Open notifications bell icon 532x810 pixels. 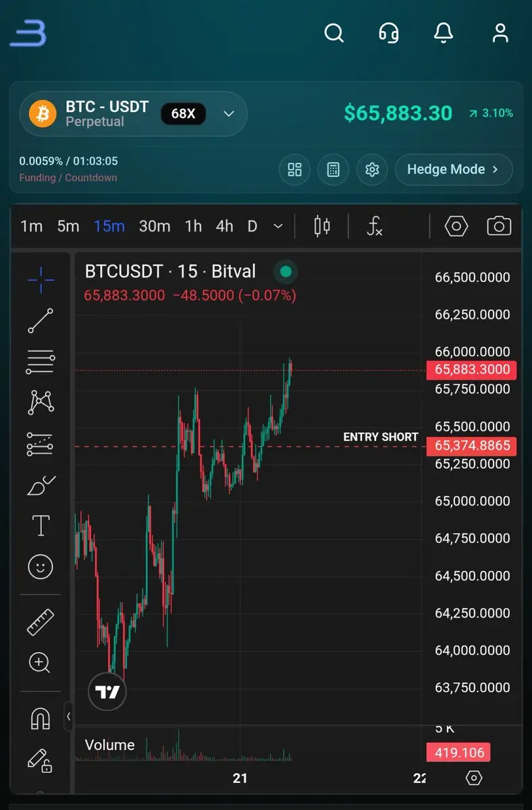tap(444, 32)
